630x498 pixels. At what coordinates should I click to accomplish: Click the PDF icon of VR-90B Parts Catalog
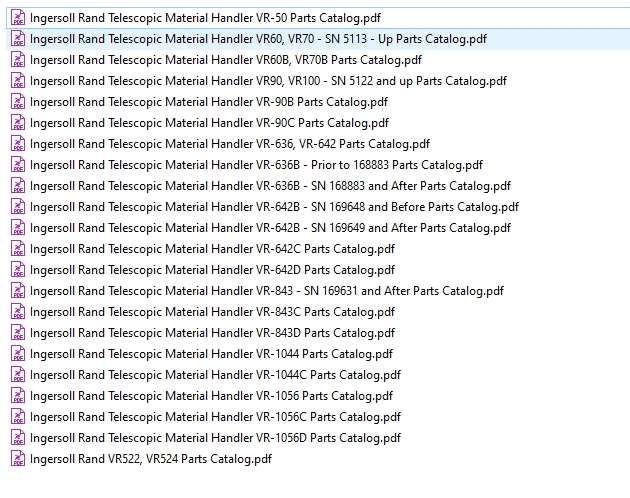tap(18, 102)
